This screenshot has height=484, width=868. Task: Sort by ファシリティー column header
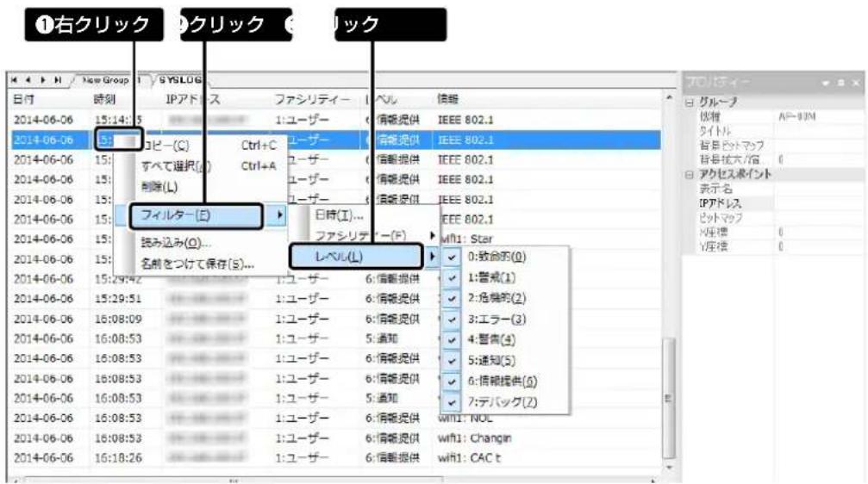coord(312,100)
